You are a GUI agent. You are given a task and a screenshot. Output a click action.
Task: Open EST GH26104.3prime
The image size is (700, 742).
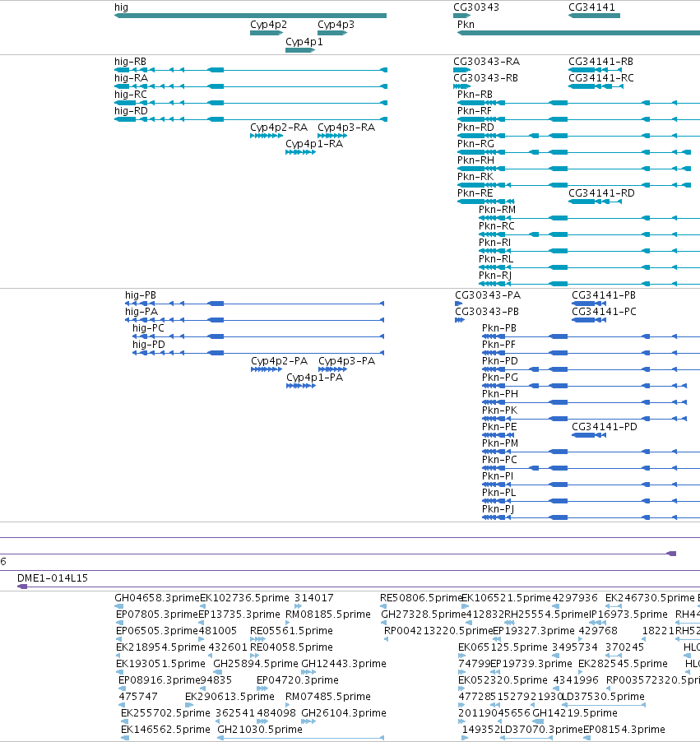click(344, 713)
